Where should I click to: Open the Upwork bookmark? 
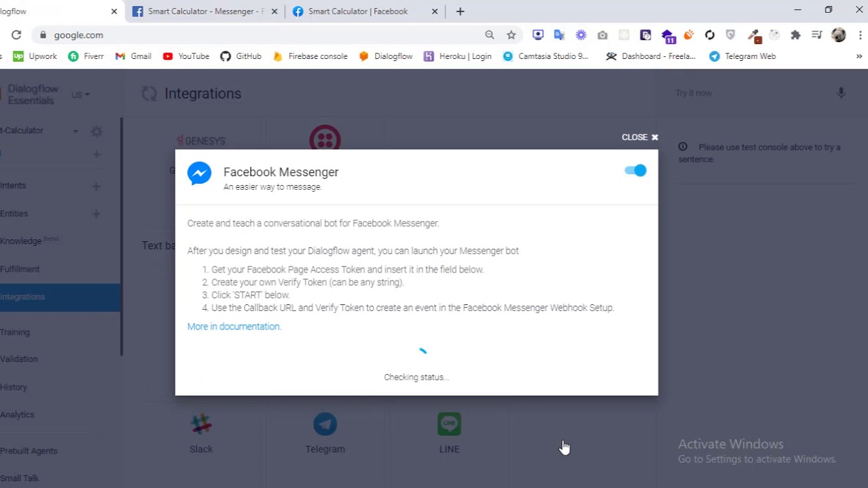tap(35, 56)
